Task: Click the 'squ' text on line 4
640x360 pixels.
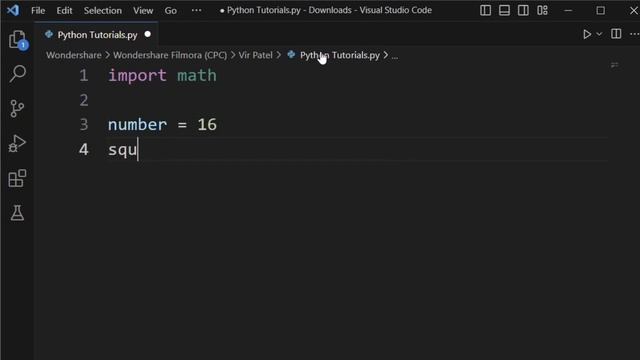Action: pyautogui.click(x=122, y=150)
